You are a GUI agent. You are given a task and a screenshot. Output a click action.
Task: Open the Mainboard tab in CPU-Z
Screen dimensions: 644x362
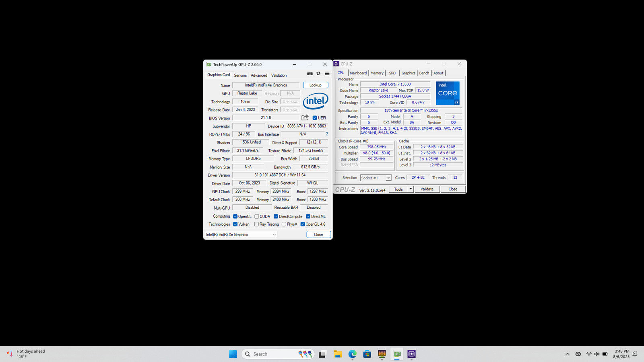click(358, 73)
